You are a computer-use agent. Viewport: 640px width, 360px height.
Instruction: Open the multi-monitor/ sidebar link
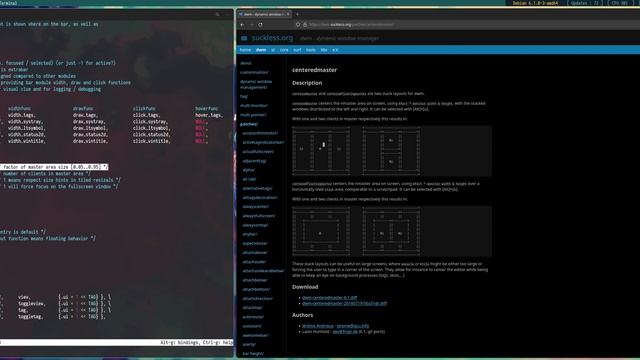pyautogui.click(x=253, y=105)
